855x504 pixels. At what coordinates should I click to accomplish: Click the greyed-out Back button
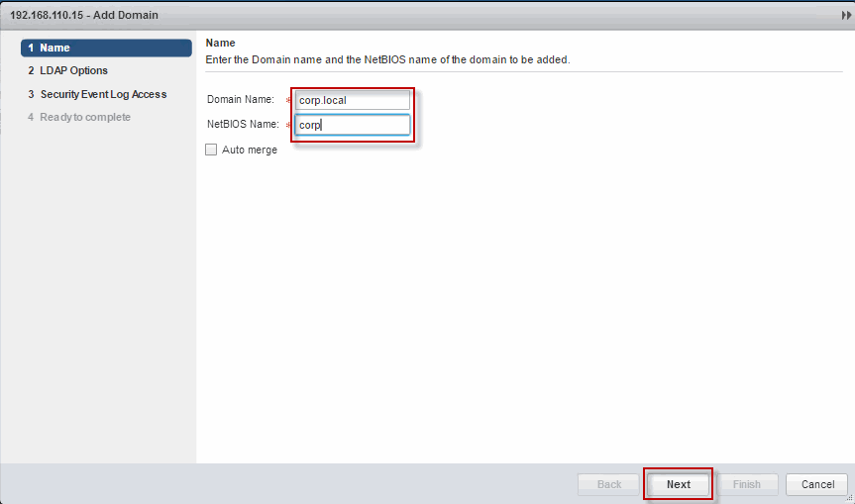(609, 484)
